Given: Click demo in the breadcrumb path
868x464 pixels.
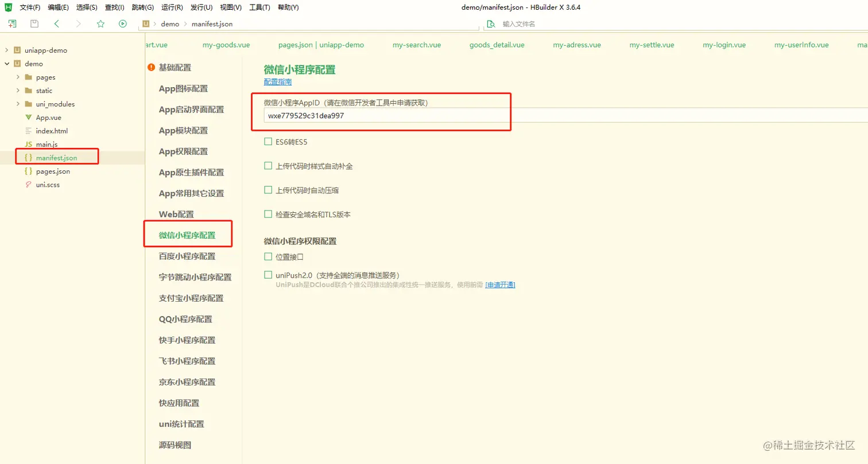Looking at the screenshot, I should tap(170, 24).
